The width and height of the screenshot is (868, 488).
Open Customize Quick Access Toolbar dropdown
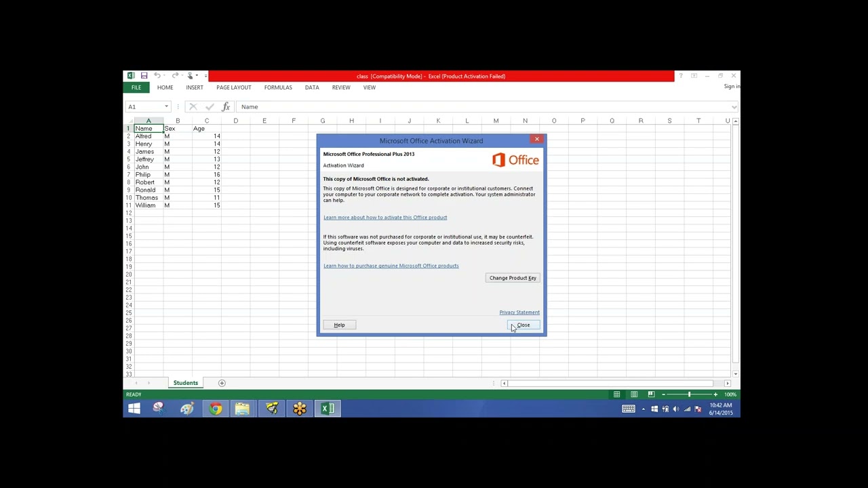[205, 76]
